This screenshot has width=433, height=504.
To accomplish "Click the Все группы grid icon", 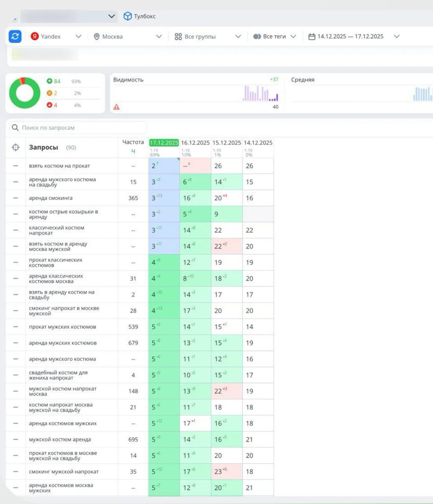I will click(x=178, y=37).
